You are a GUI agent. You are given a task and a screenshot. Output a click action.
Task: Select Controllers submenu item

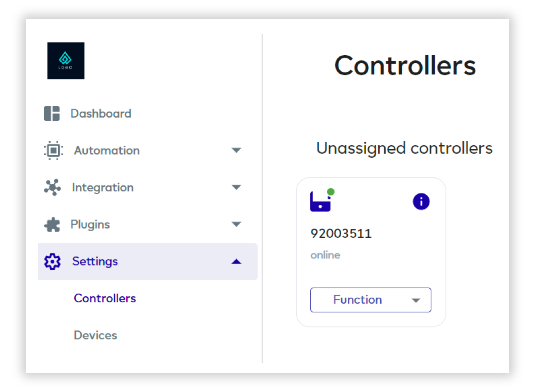click(105, 298)
